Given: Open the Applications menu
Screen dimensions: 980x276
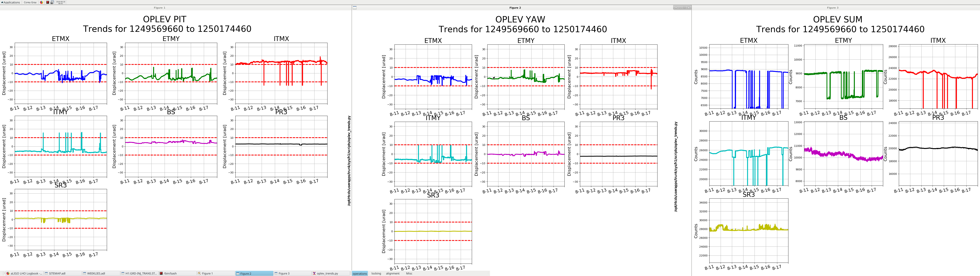Looking at the screenshot, I should (11, 2).
